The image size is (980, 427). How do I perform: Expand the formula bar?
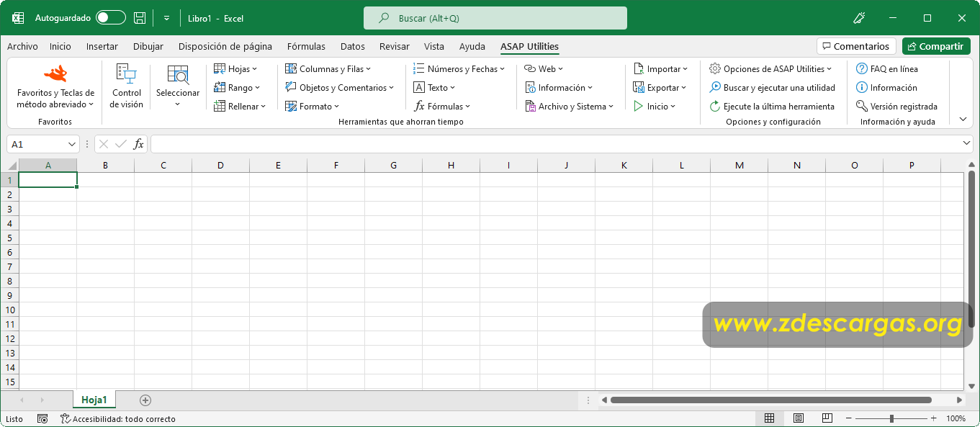click(x=966, y=144)
